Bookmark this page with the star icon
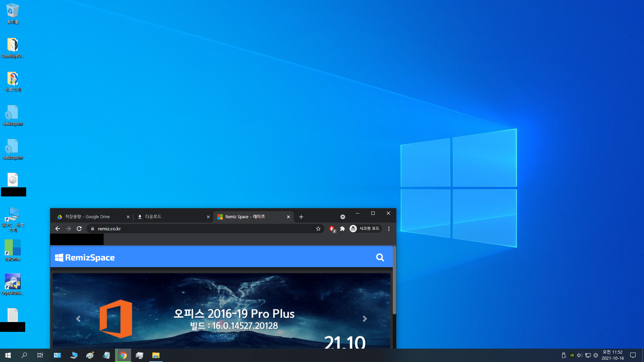Screen dimensions: 644x362 (318, 229)
